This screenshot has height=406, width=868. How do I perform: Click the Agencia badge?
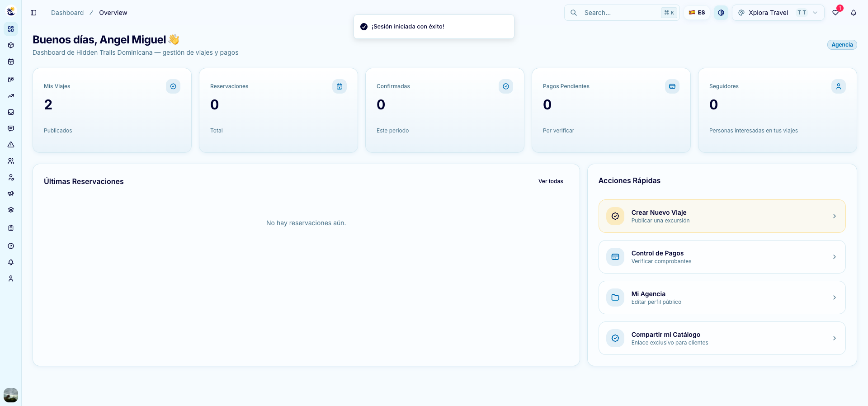[842, 45]
